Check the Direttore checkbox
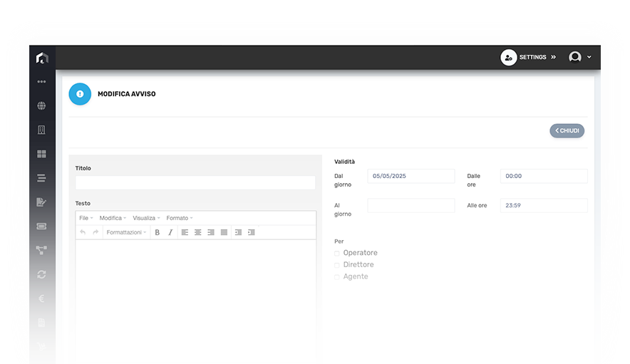 pos(337,265)
